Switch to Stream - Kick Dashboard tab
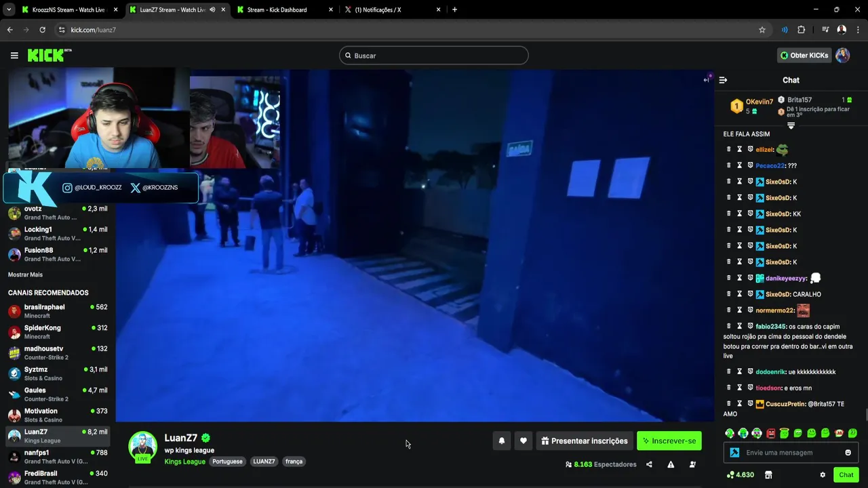The height and width of the screenshot is (488, 868). [278, 9]
